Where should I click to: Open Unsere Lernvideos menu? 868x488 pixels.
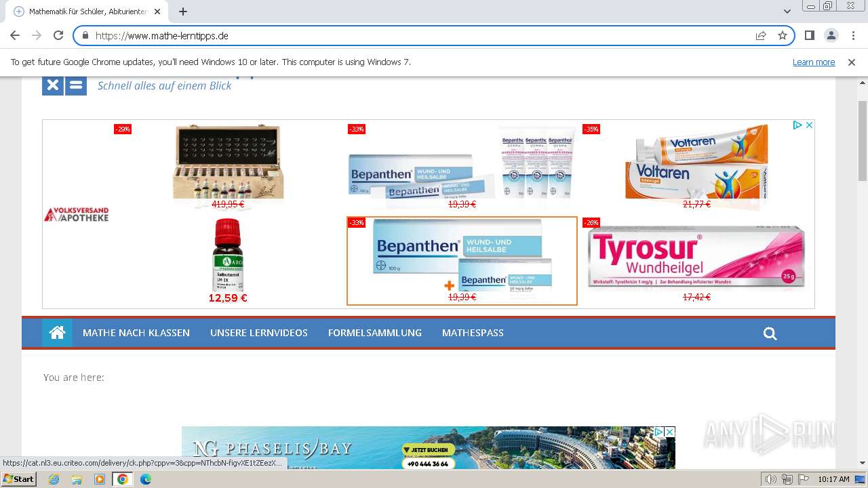point(259,333)
